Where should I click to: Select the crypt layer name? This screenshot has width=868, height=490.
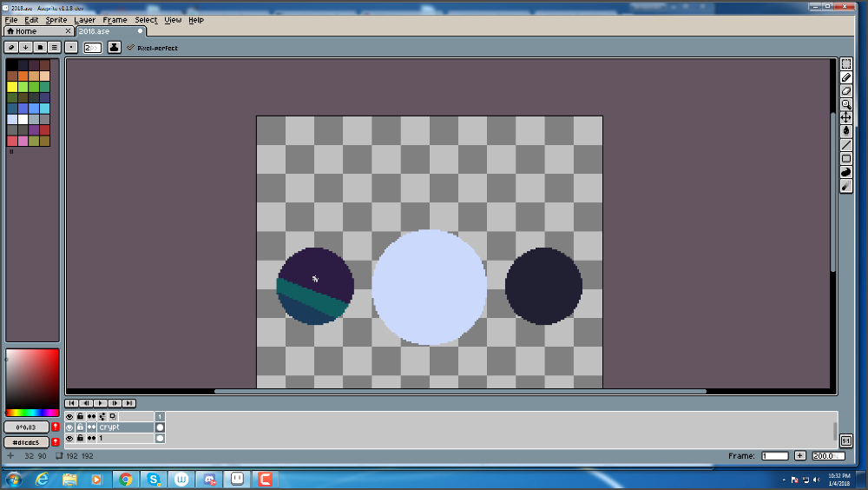click(x=126, y=427)
